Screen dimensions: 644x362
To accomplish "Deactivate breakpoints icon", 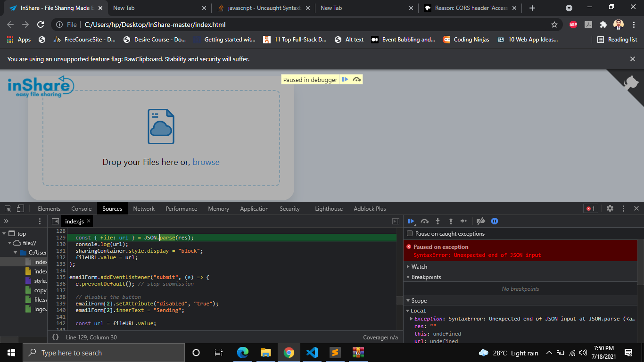I will point(481,221).
